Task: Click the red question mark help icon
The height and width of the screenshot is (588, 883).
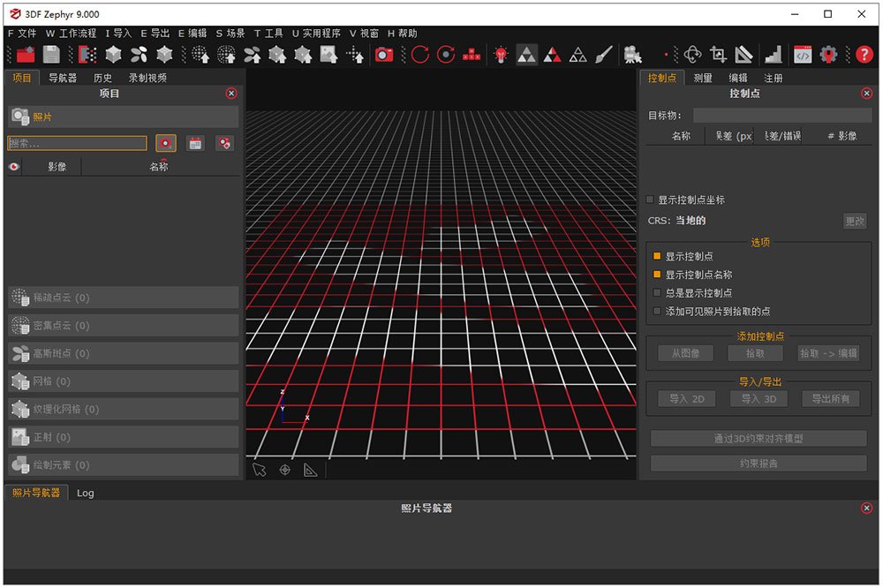Action: (x=864, y=55)
